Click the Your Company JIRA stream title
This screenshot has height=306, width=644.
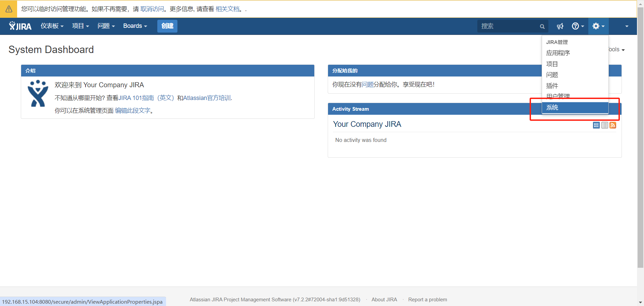(x=367, y=124)
